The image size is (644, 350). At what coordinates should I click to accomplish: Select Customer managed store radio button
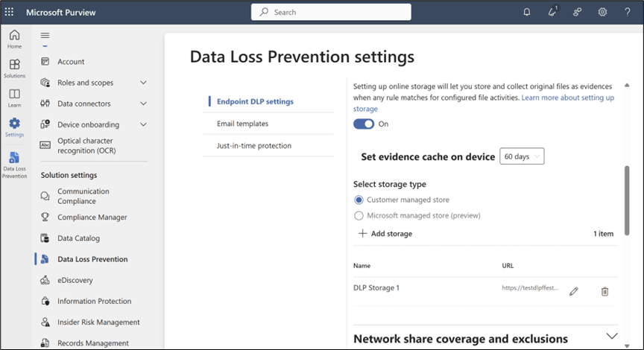pyautogui.click(x=359, y=200)
